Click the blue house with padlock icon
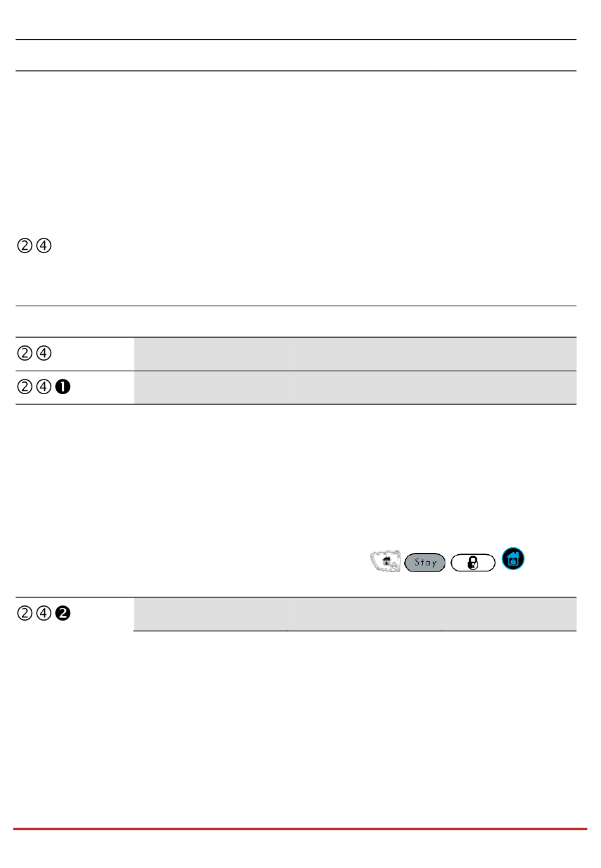 point(513,559)
